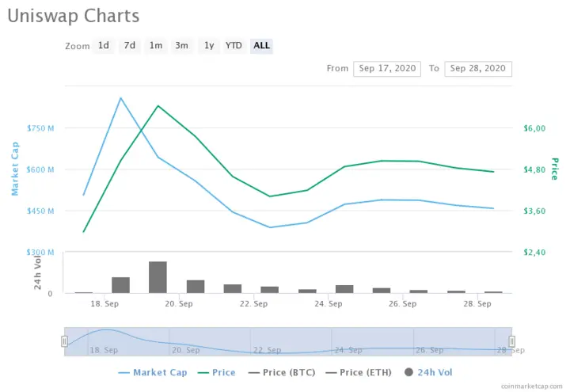Grab the right navigator range handle
Screen dimensions: 570x392
(512, 341)
